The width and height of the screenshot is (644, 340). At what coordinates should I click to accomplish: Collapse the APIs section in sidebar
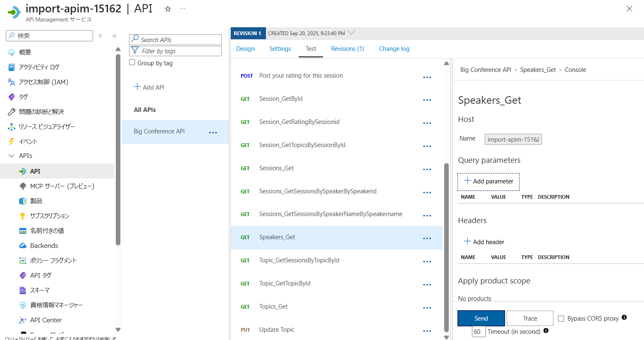coord(12,156)
